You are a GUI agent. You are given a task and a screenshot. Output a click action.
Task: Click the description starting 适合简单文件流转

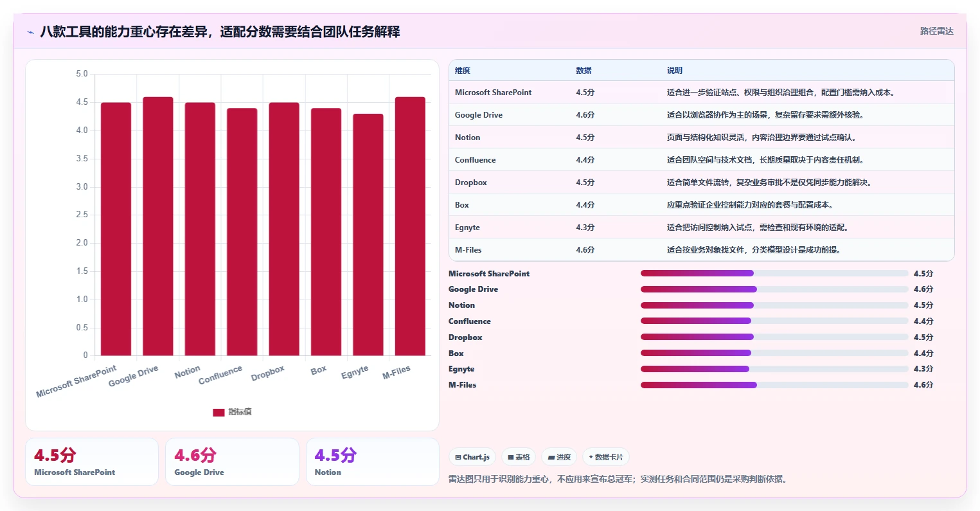click(769, 183)
